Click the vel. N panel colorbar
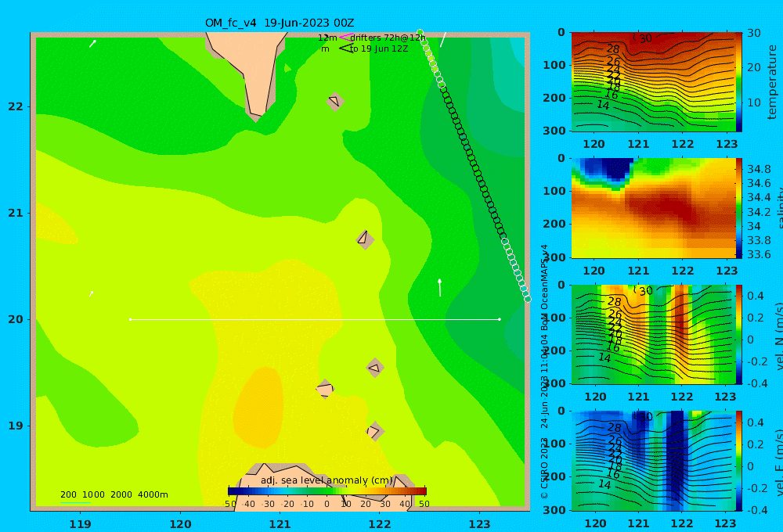783x532 pixels. pyautogui.click(x=738, y=334)
